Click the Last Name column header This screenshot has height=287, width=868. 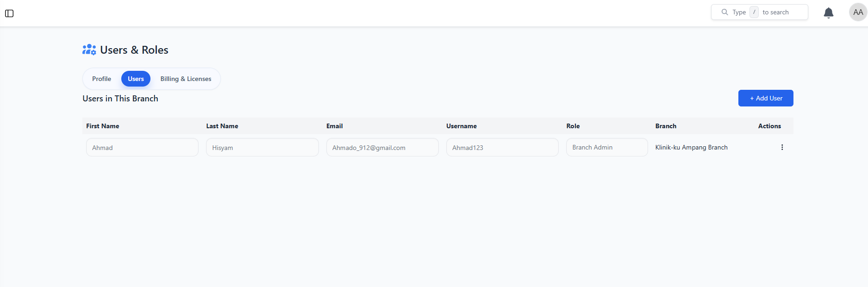[x=222, y=126]
